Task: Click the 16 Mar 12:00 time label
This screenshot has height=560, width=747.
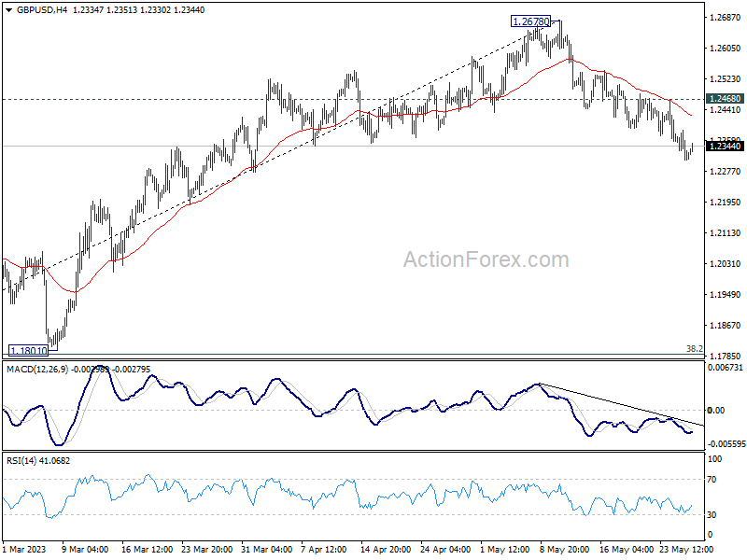Action: tap(147, 550)
